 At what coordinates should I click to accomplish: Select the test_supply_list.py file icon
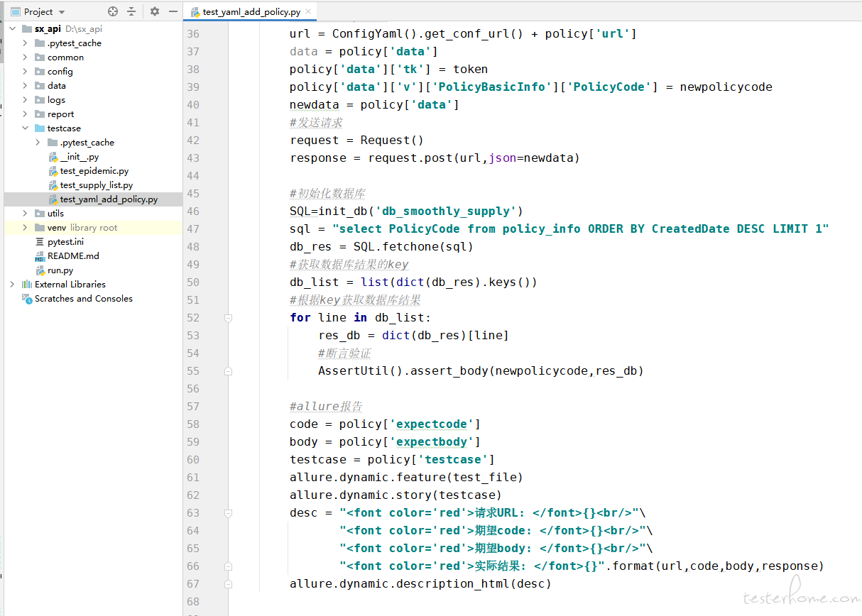[x=53, y=185]
